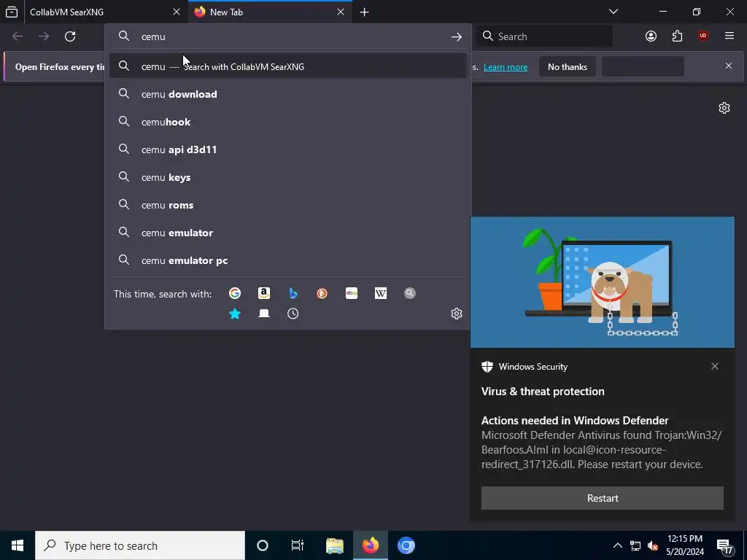This screenshot has width=747, height=560.
Task: Close the New Tab tab
Action: (x=341, y=12)
